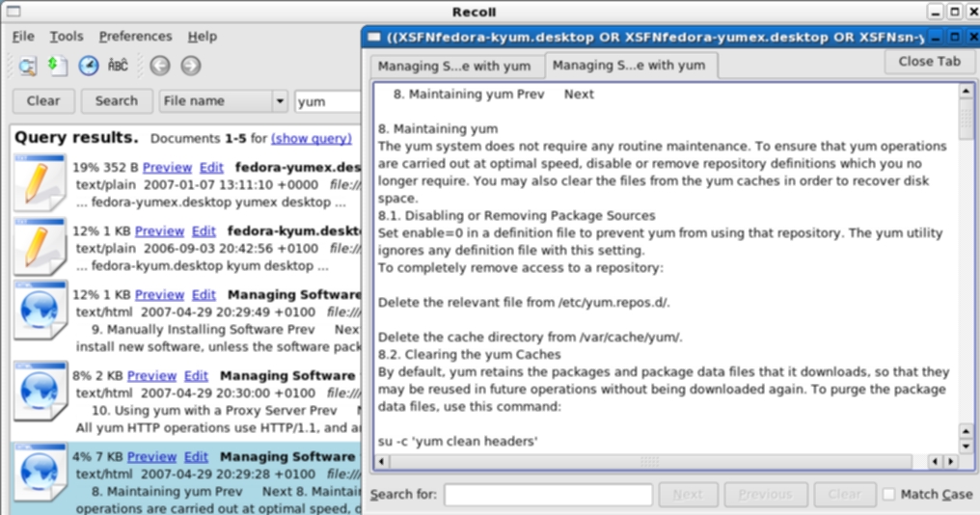Click 'Delete the relevant file from /etc/yum.repos.d/.' line
The width and height of the screenshot is (980, 515).
(x=524, y=303)
